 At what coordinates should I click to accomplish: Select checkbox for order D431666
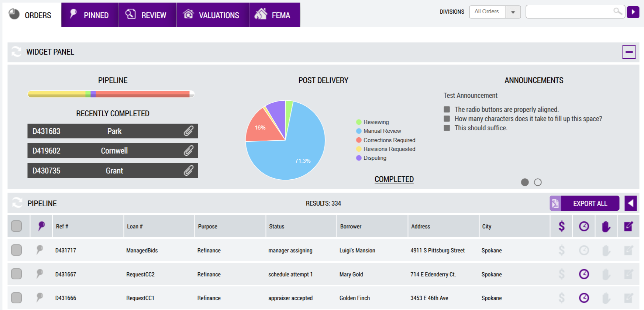(x=16, y=297)
